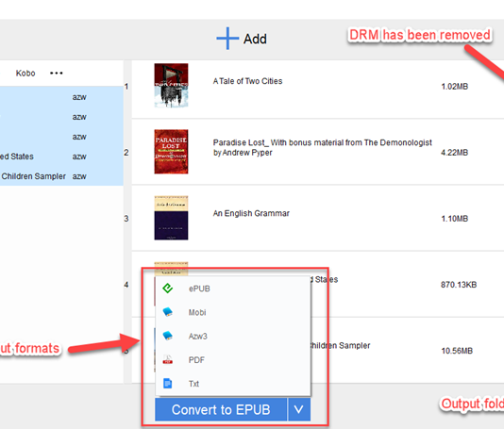Select the An English Grammar cover thumbnail

(171, 218)
